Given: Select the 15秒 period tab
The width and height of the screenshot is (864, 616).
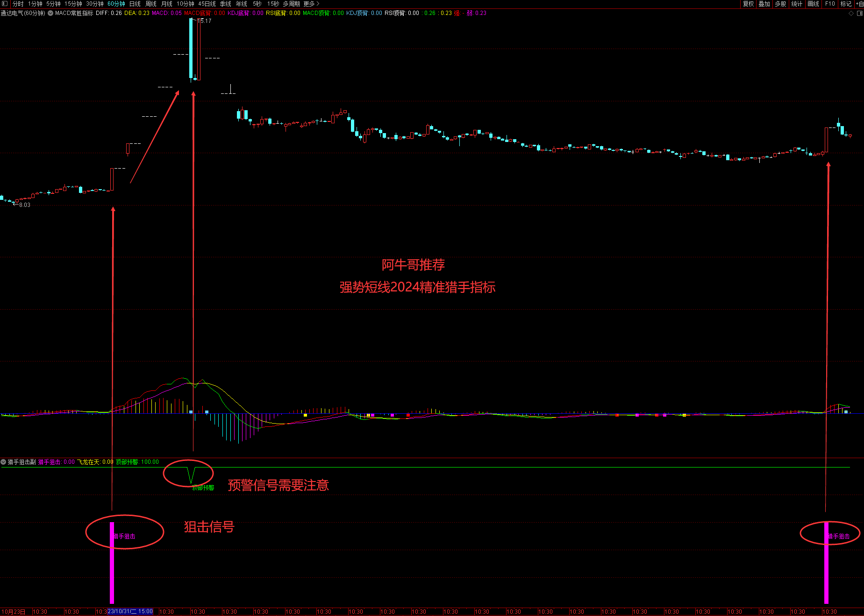Looking at the screenshot, I should [x=273, y=4].
